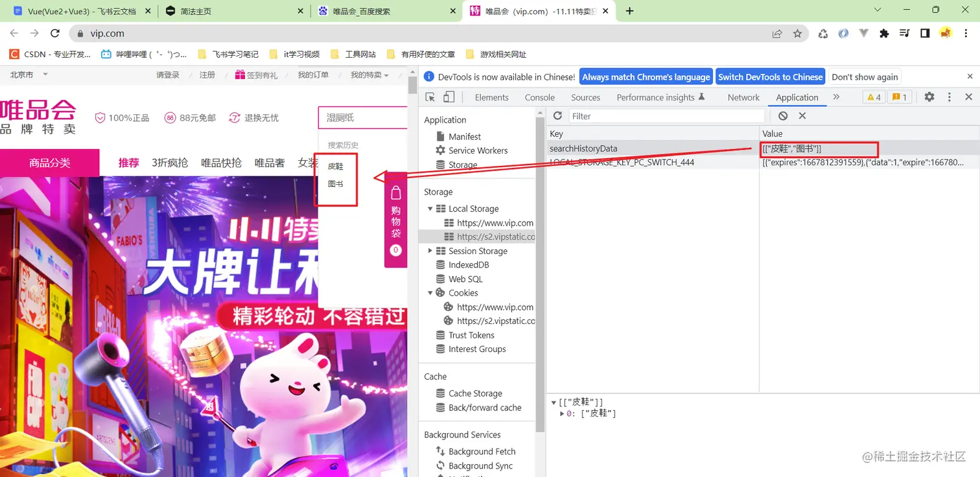This screenshot has width=980, height=477.
Task: Dismiss the DevTools language notice
Action: [x=969, y=76]
